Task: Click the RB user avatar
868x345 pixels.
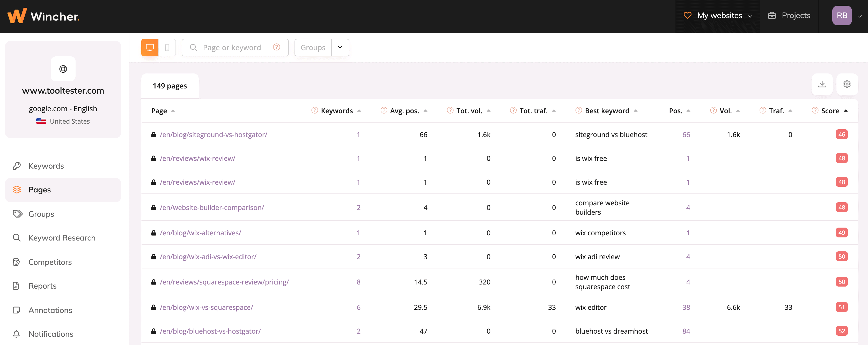Action: tap(842, 16)
